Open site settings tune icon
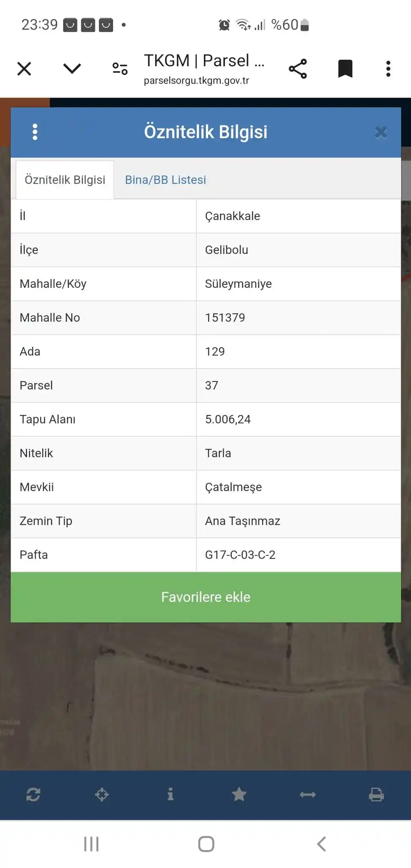Image resolution: width=411 pixels, height=868 pixels. 120,68
